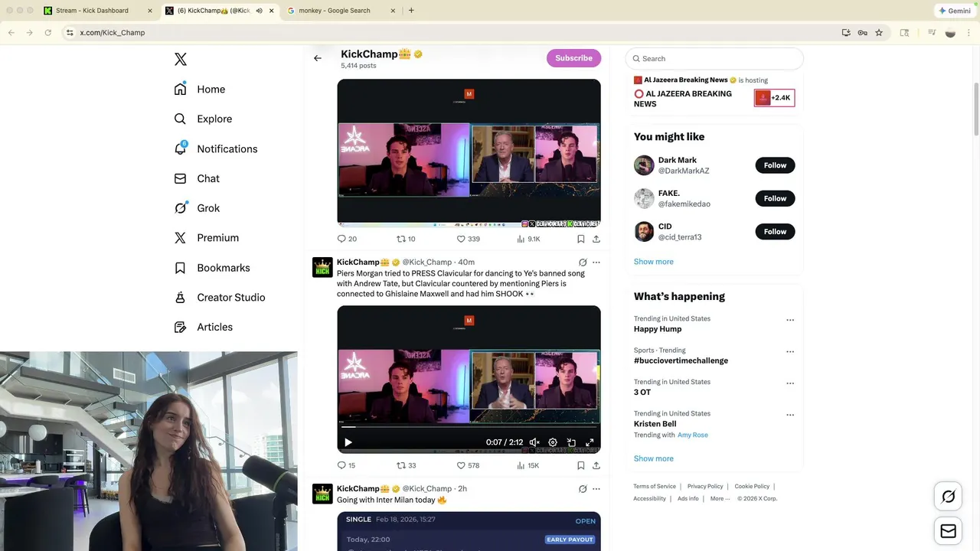Repost the post with 10 reposts
This screenshot has width=980, height=551.
(406, 239)
